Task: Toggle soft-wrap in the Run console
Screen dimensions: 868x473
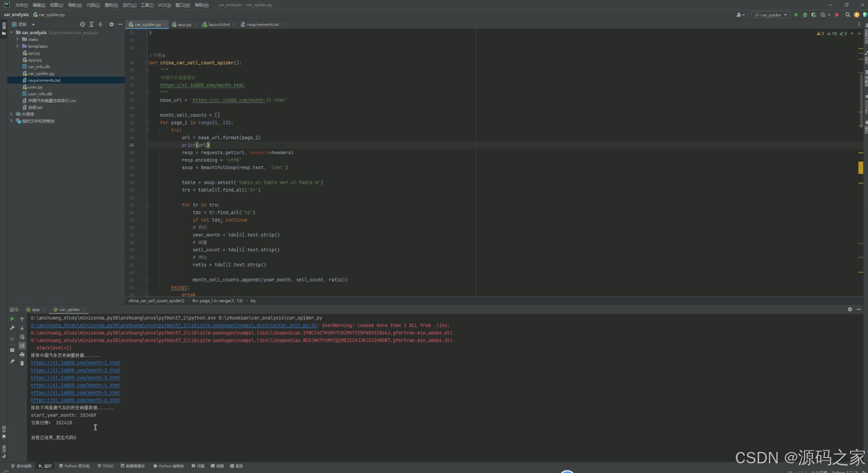Action: [22, 337]
